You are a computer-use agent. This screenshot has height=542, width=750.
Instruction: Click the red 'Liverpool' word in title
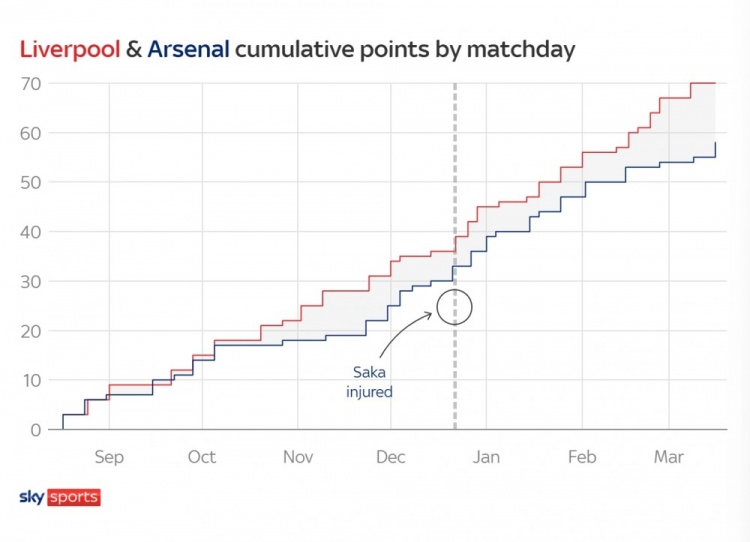[70, 50]
